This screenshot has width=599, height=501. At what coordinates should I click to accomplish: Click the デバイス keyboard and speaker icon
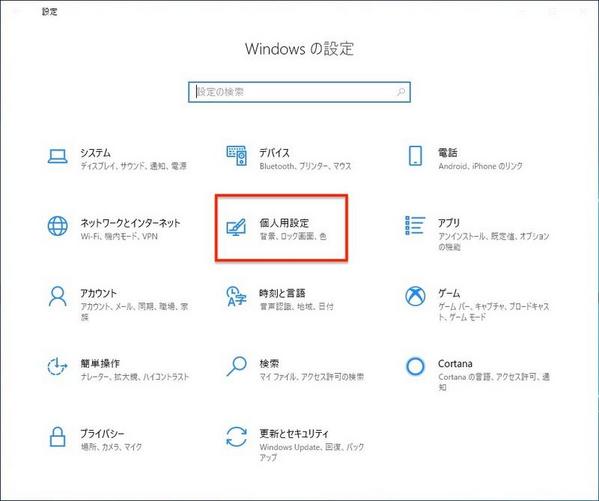click(236, 156)
